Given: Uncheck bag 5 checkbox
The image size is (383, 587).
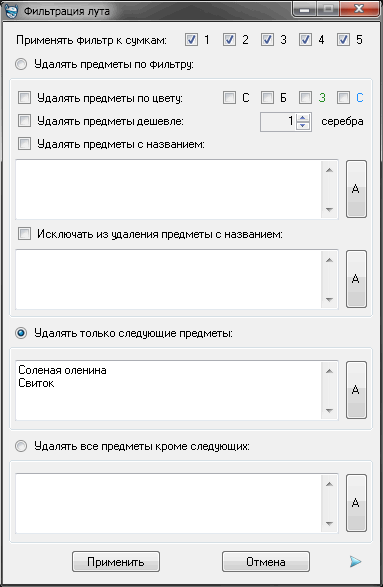Looking at the screenshot, I should pos(343,40).
